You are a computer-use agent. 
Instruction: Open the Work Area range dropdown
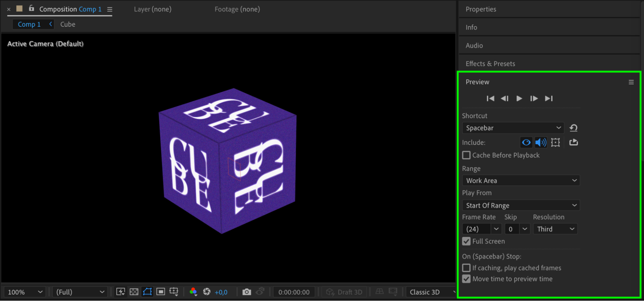[x=521, y=181]
